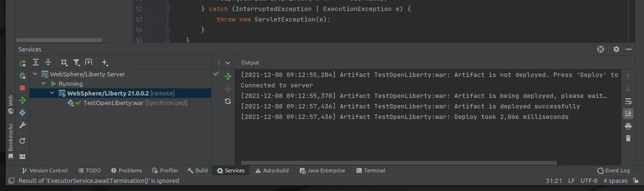The height and width of the screenshot is (191, 644).
Task: Click the Add Service plus icon
Action: click(105, 63)
